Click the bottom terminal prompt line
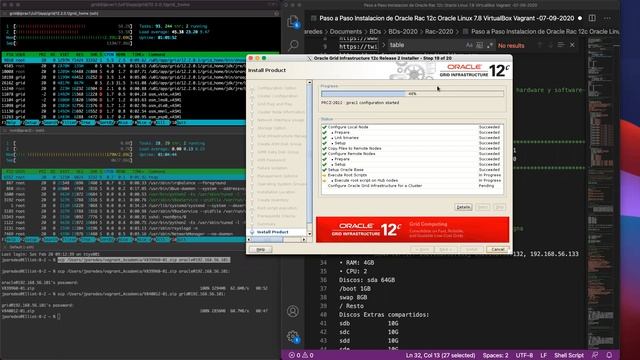640x360 pixels. point(31,316)
